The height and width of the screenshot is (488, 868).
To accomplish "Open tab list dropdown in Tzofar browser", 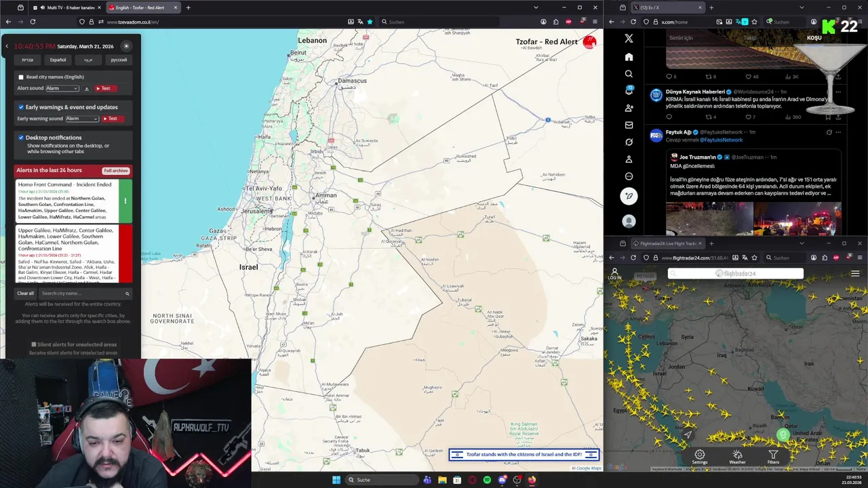I will pos(536,7).
